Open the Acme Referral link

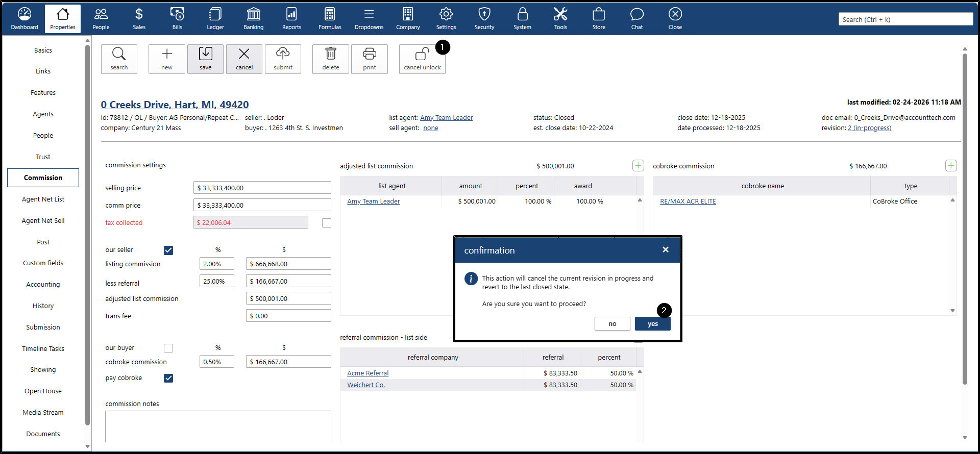coord(367,373)
